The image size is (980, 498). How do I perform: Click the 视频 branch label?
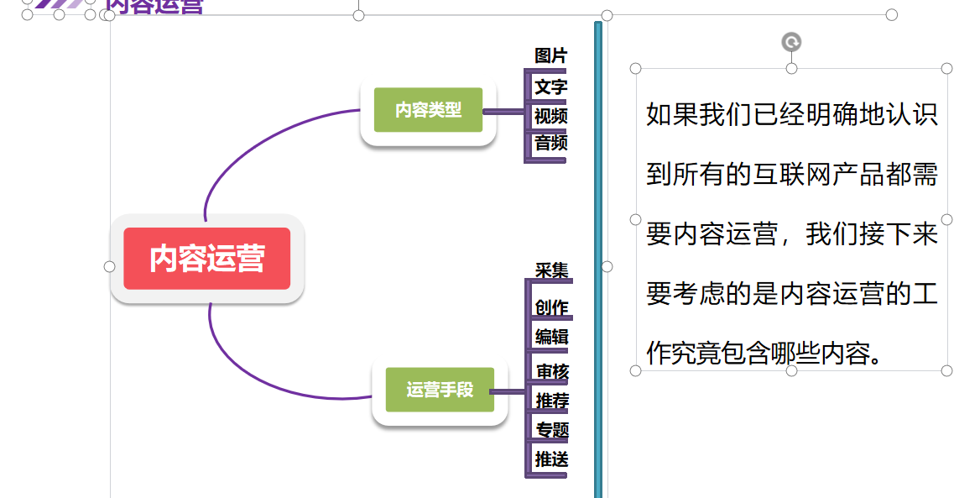(550, 116)
